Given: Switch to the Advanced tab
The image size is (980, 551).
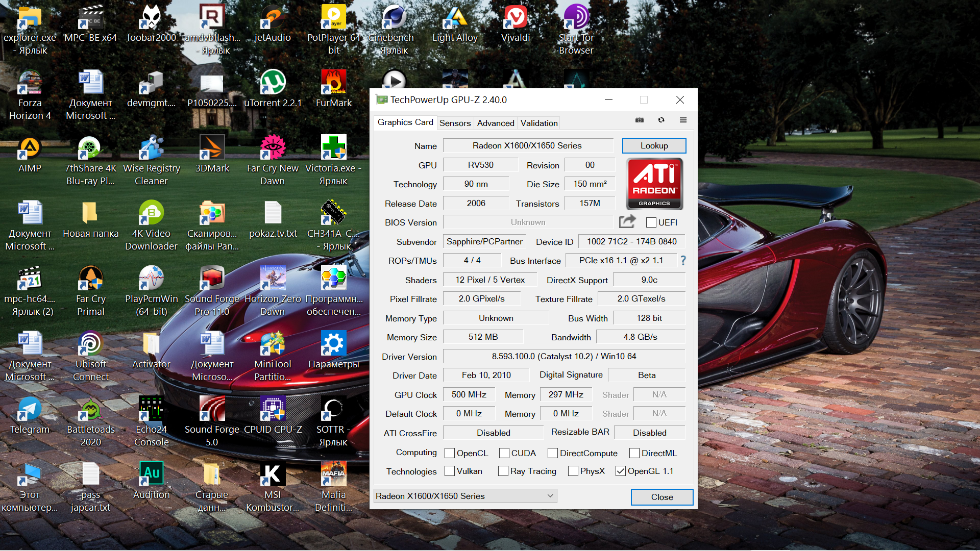Looking at the screenshot, I should point(495,123).
